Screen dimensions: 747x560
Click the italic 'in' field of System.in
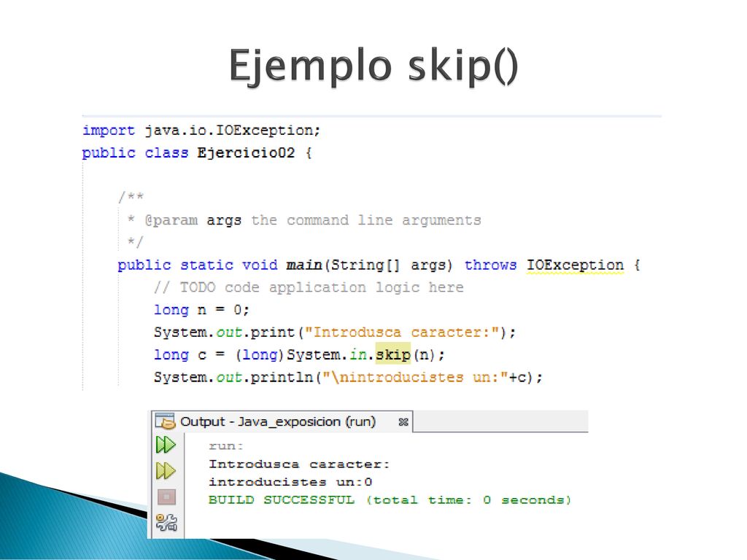(358, 355)
